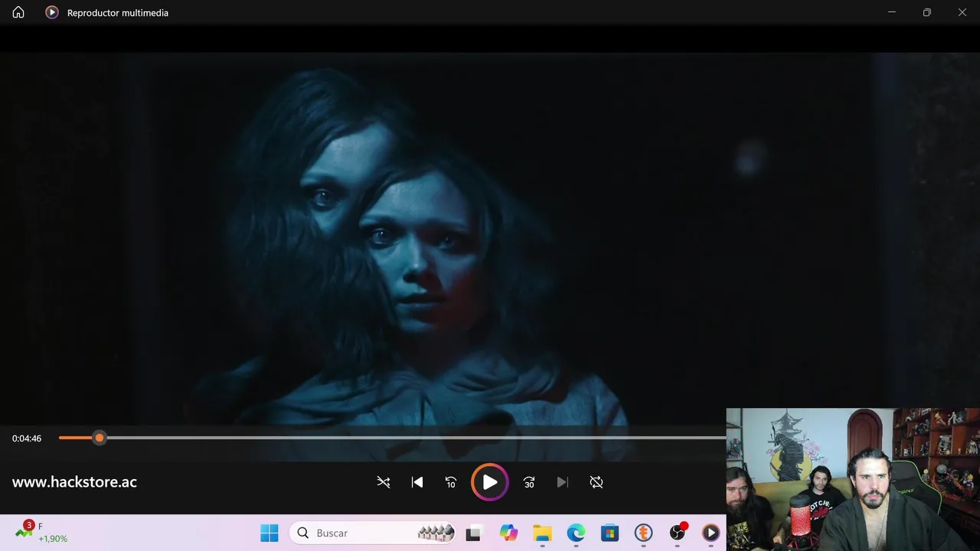Screen dimensions: 980x551
Task: Skip to the next track
Action: 563,482
